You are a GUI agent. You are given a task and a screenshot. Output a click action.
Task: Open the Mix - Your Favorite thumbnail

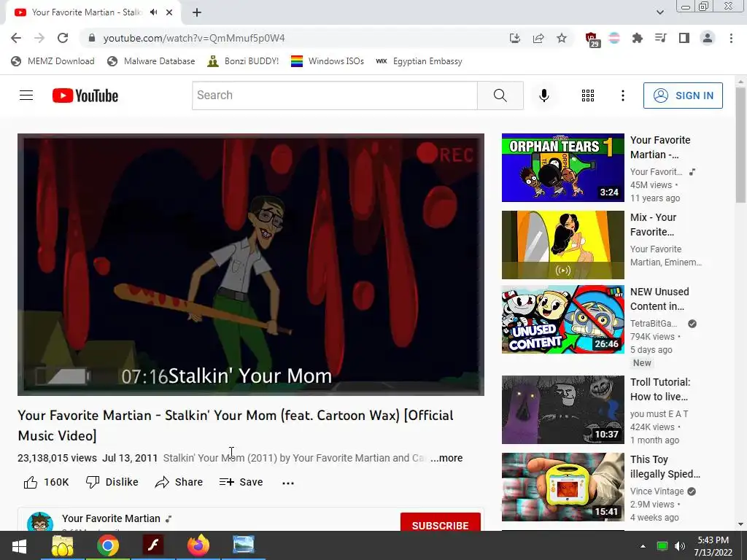[562, 245]
